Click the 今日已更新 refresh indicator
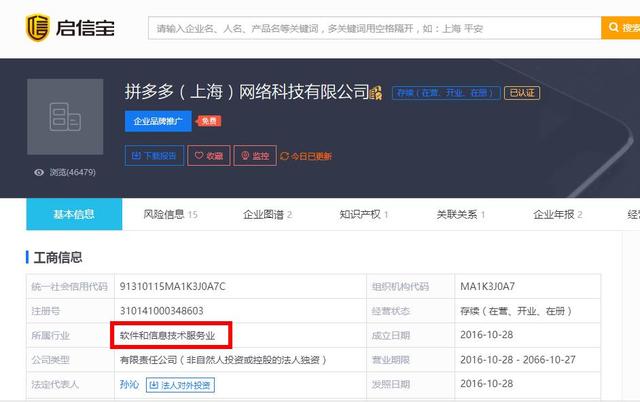This screenshot has width=640, height=402. click(306, 156)
